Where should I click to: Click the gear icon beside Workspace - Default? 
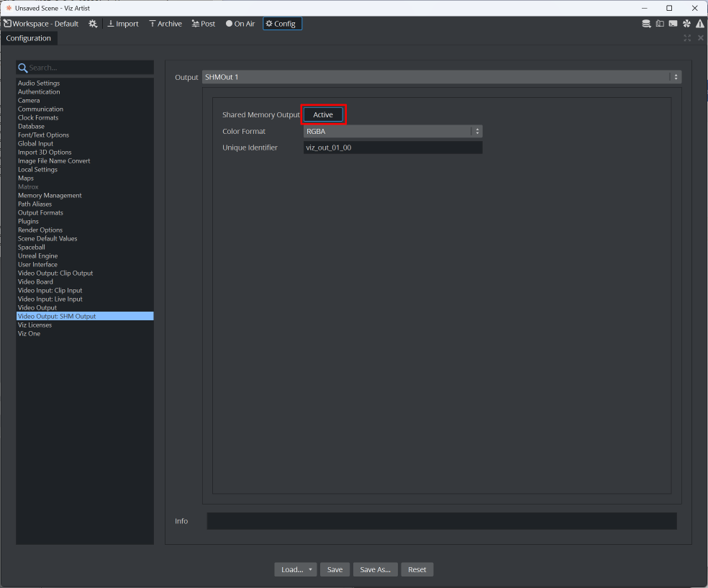pos(93,24)
